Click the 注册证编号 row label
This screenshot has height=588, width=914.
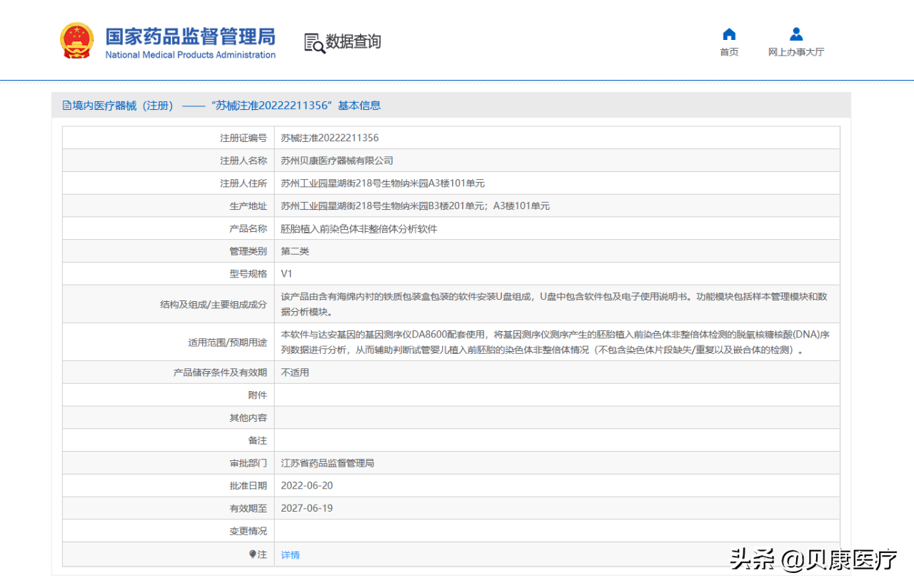coord(243,138)
